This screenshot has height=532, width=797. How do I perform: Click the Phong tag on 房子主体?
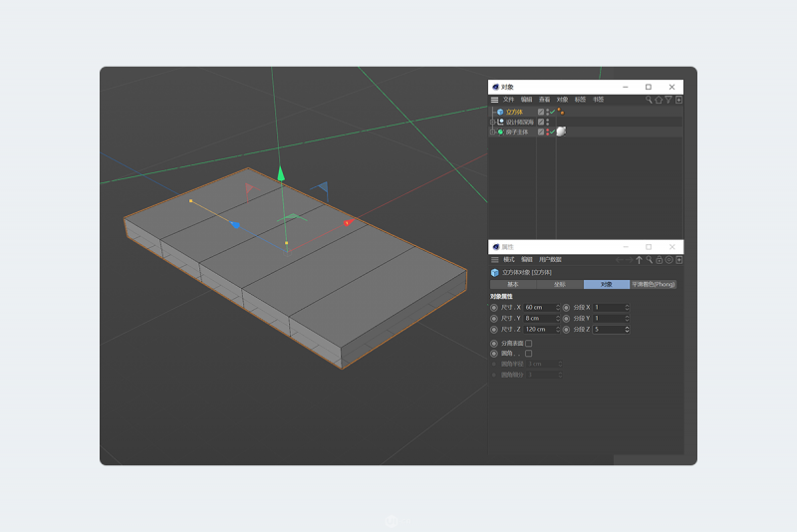pyautogui.click(x=561, y=132)
